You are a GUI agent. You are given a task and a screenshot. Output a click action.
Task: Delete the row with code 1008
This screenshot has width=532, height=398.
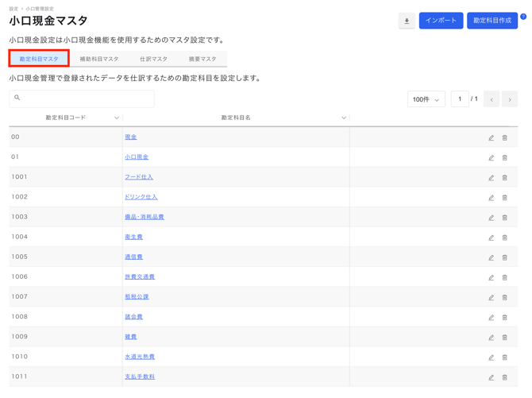(x=504, y=318)
